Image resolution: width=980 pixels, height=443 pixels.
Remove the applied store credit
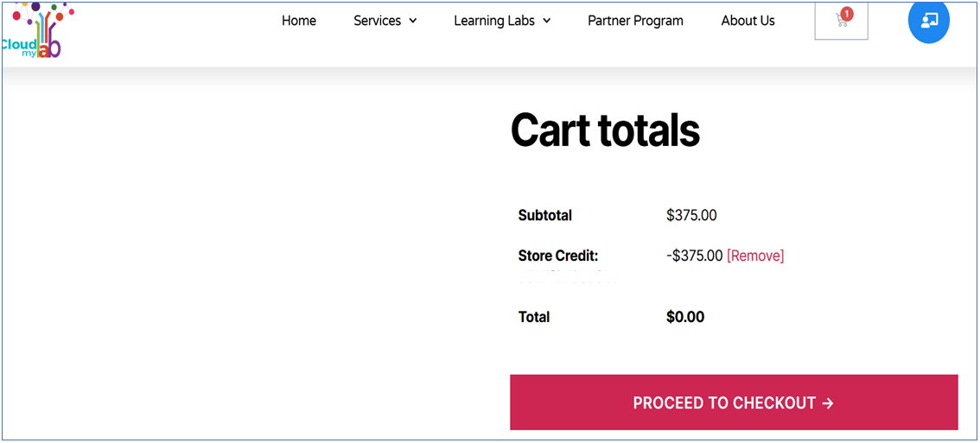[x=755, y=256]
